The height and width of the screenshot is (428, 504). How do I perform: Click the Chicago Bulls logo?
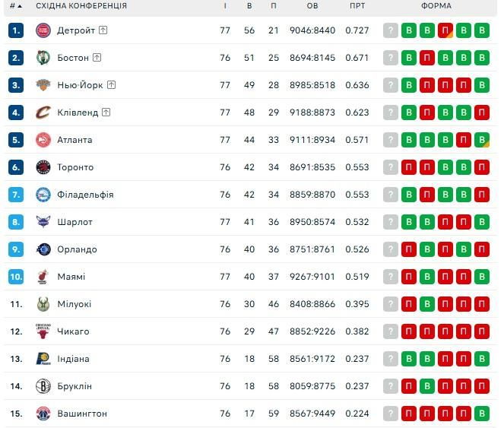43,331
